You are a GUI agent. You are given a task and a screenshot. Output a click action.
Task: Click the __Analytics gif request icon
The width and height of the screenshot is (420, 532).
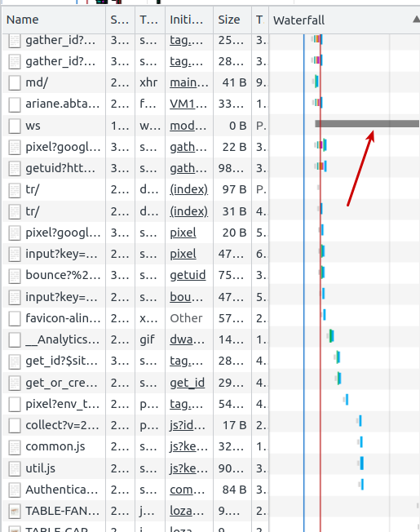[15, 339]
